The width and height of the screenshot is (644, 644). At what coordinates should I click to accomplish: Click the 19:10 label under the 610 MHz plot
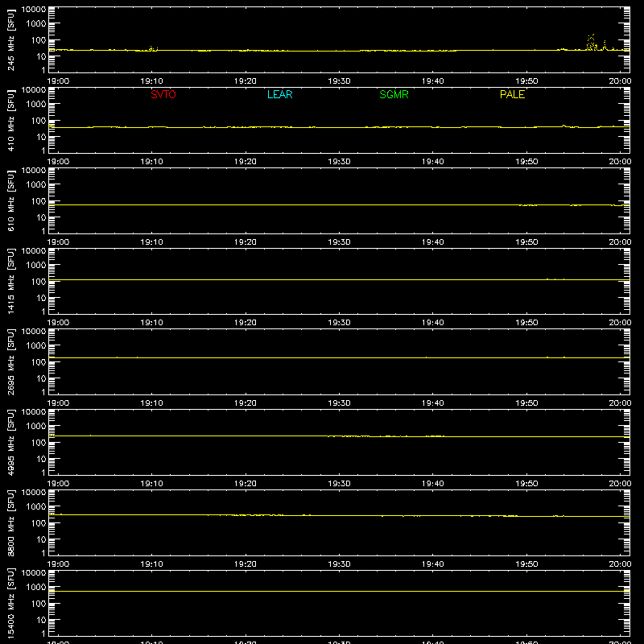click(152, 242)
